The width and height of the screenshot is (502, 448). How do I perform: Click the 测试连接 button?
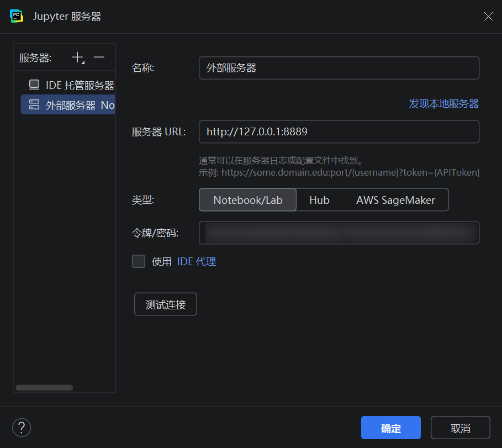pyautogui.click(x=166, y=304)
